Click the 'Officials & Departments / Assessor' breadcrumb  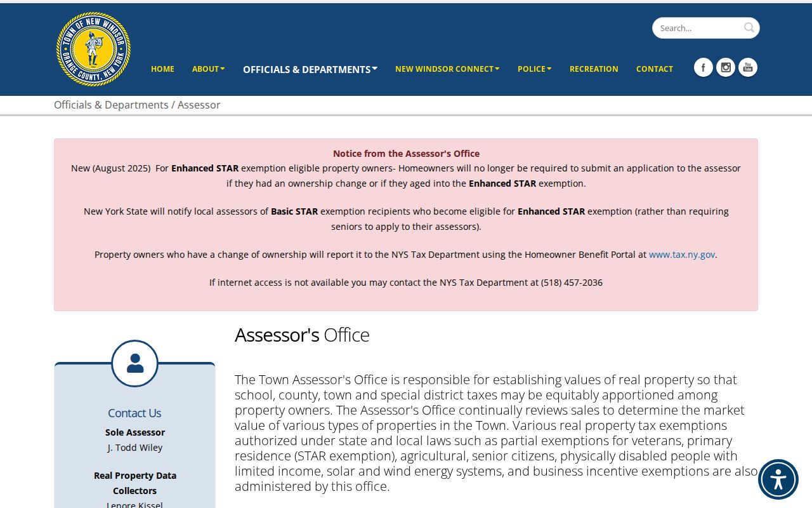coord(137,105)
